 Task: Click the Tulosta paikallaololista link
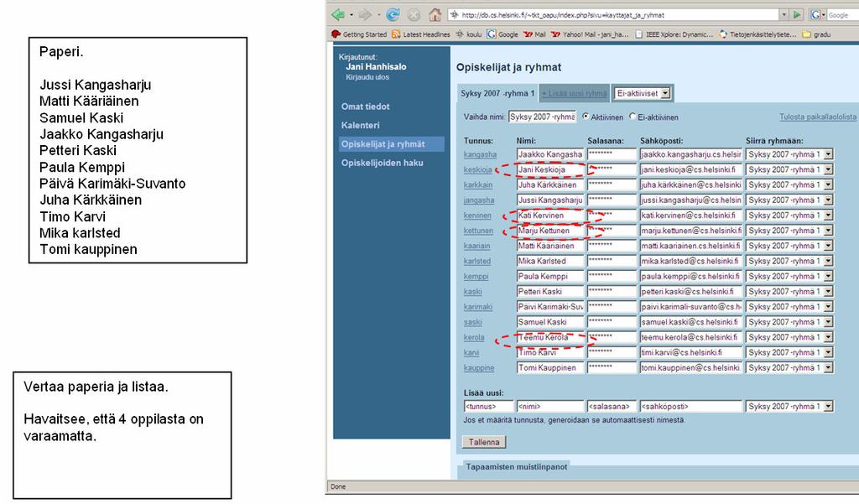click(818, 117)
